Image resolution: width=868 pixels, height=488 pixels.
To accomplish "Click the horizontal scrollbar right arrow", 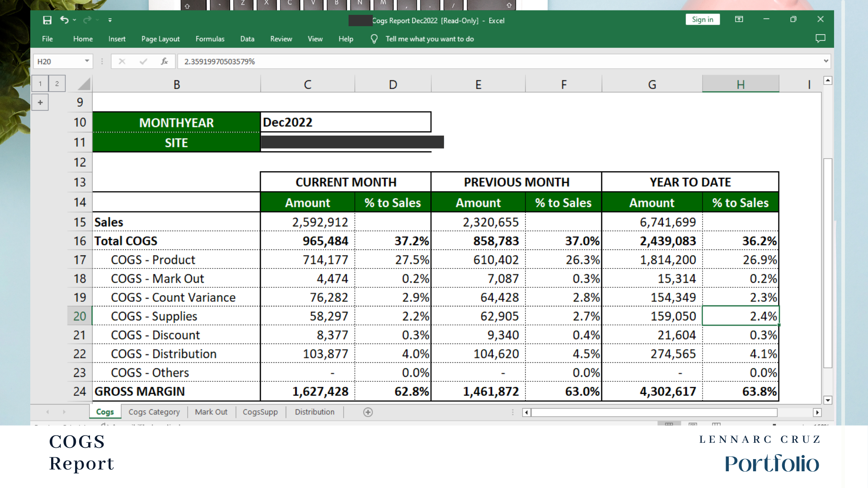I will point(817,412).
